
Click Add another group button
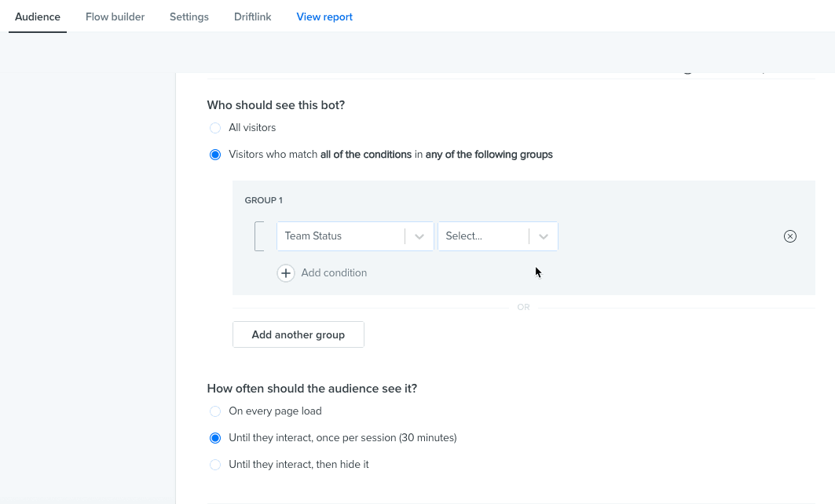click(x=298, y=334)
